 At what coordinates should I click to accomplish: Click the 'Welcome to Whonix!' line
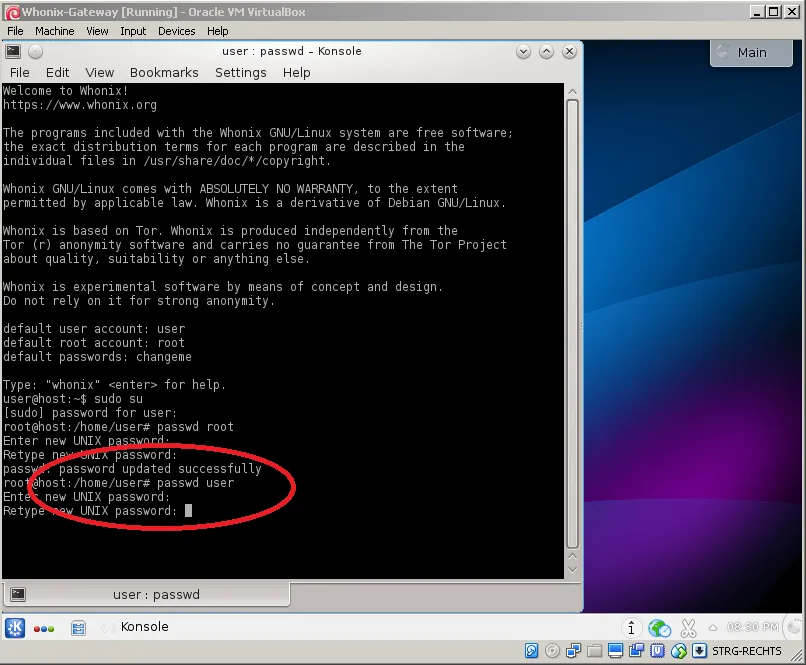(x=66, y=91)
